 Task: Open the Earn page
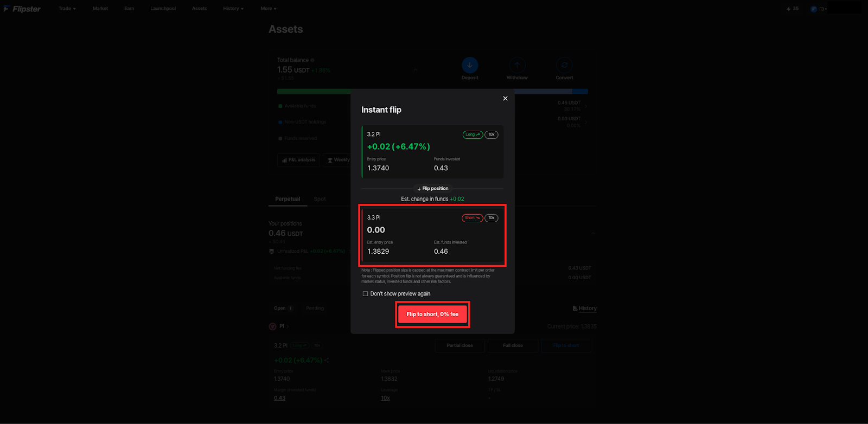129,9
